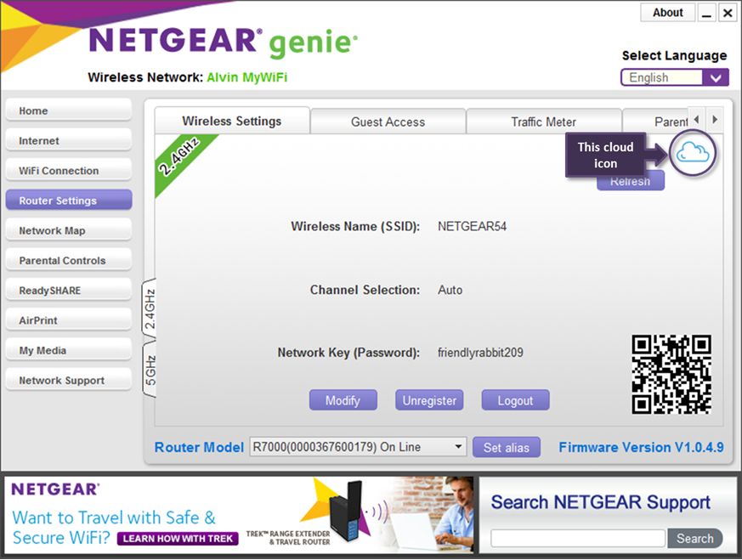This screenshot has width=742, height=560.
Task: Click the Alvin MyWiFi network name
Action: [x=247, y=77]
